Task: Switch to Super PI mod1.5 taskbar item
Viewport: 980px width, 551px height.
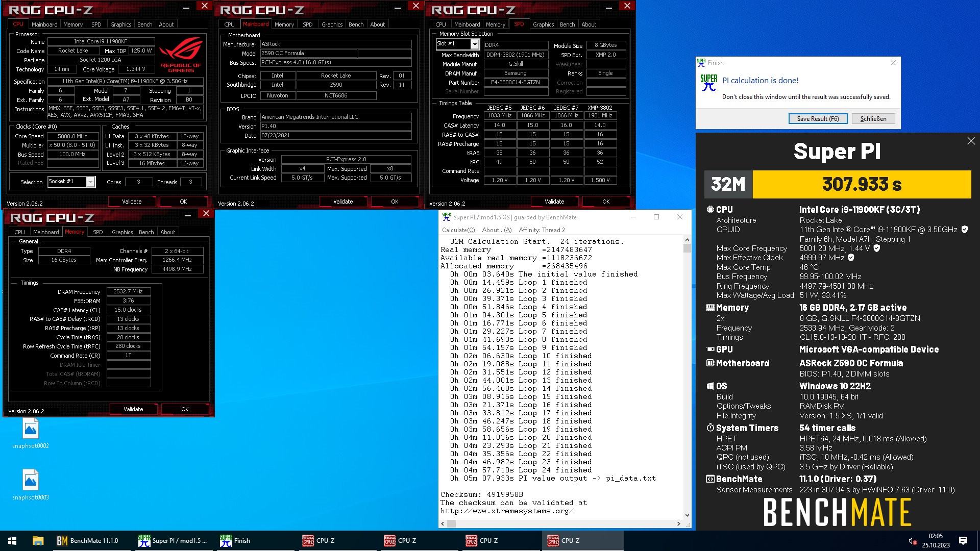Action: pyautogui.click(x=173, y=541)
